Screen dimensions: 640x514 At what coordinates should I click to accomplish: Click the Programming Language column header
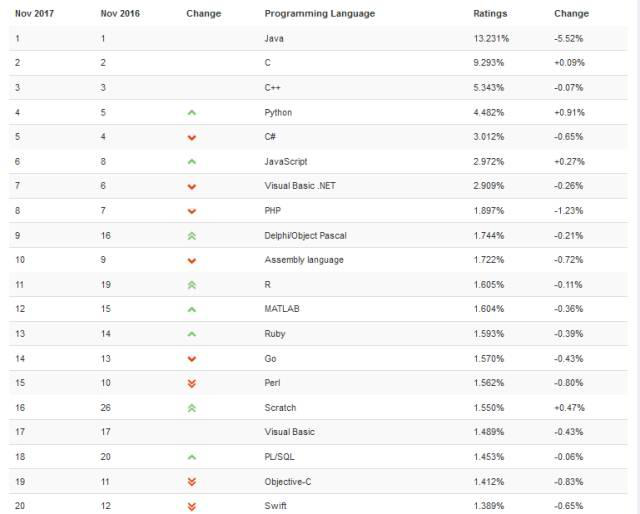tap(320, 14)
